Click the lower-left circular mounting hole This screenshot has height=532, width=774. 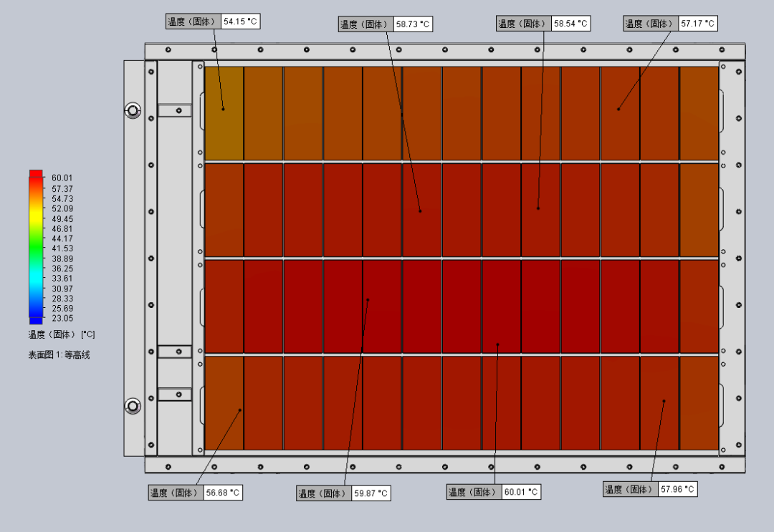click(x=133, y=406)
